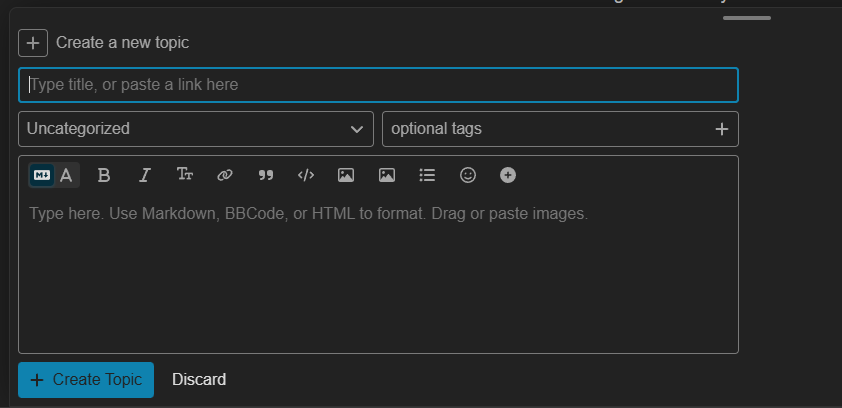Screen dimensions: 842x408
Task: Open the Uncategorized category dropdown
Action: click(x=196, y=129)
